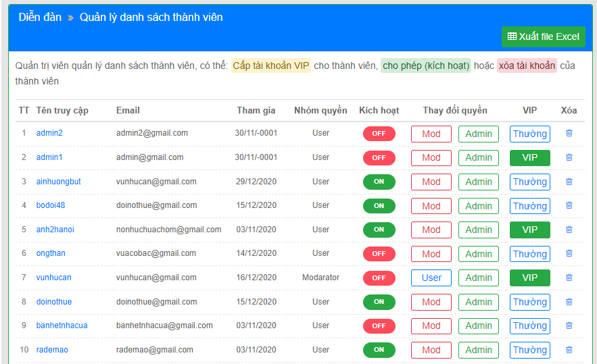597x364 pixels.
Task: Set doinothue as Admin
Action: pyautogui.click(x=478, y=302)
